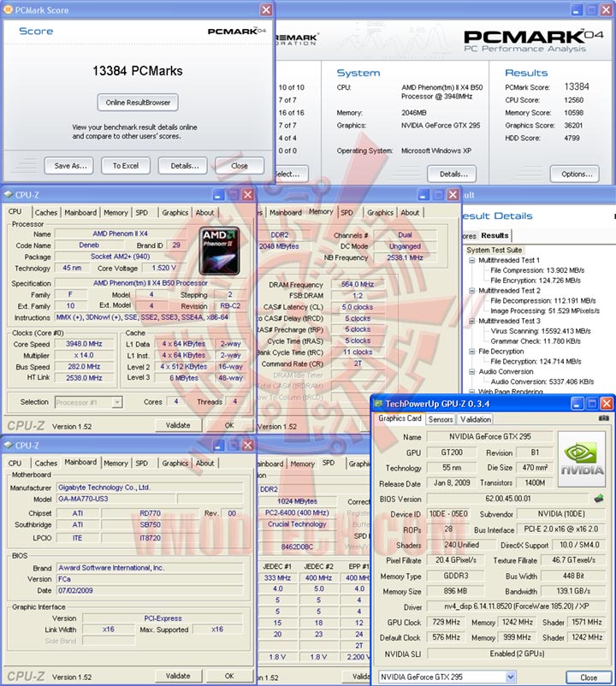Select the Graphics Card tab in GPU-Z
This screenshot has width=616, height=686.
pos(400,418)
